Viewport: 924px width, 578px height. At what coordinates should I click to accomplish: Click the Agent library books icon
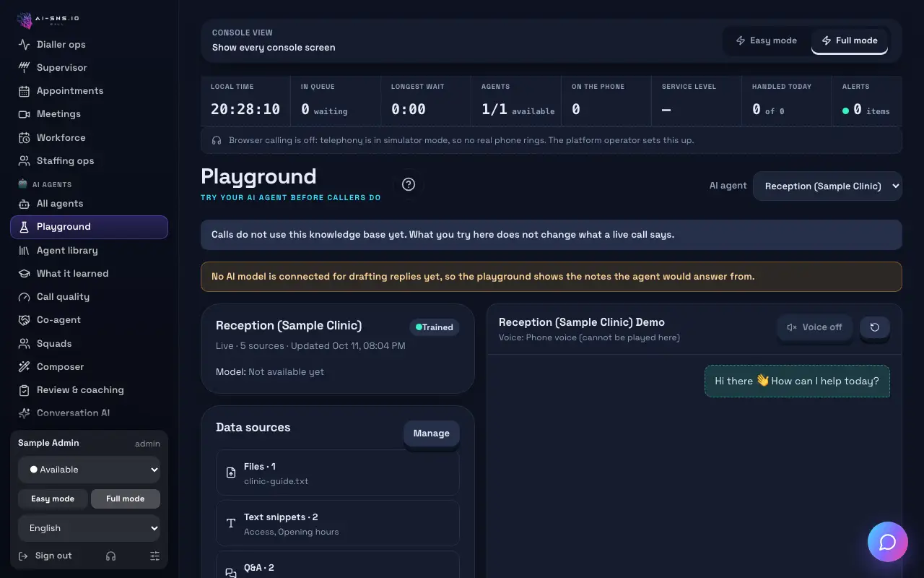click(24, 250)
